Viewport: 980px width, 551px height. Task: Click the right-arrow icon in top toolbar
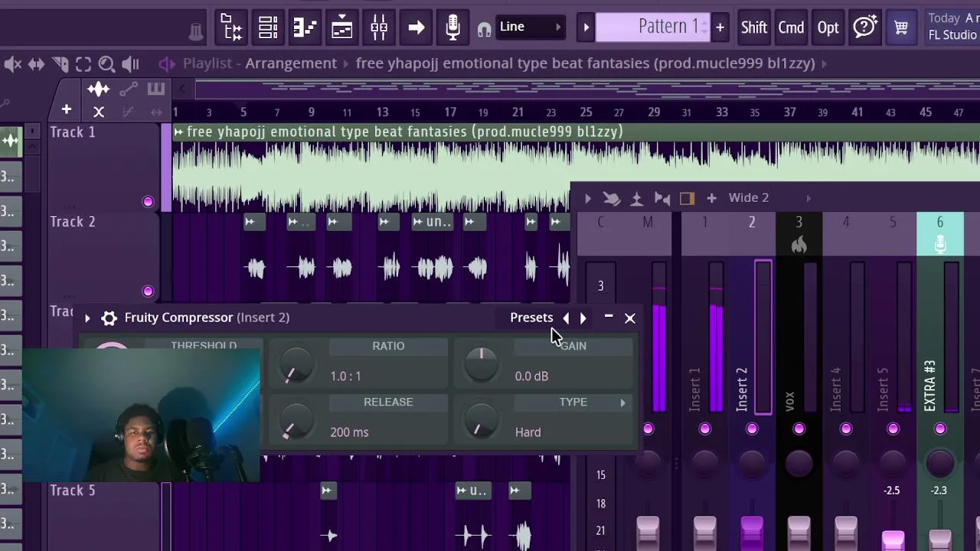pyautogui.click(x=416, y=28)
